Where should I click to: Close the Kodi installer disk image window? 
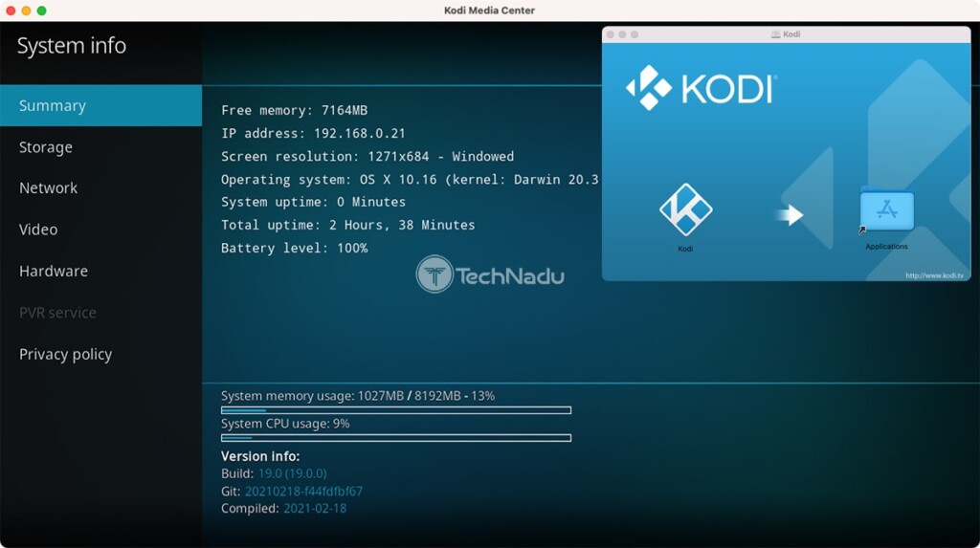point(611,34)
